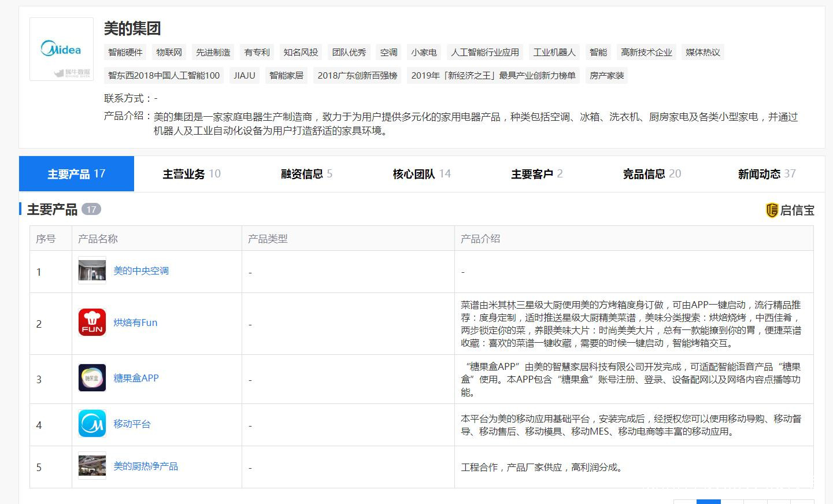Image resolution: width=833 pixels, height=504 pixels.
Task: Switch to the 主营业务 tab
Action: (191, 174)
